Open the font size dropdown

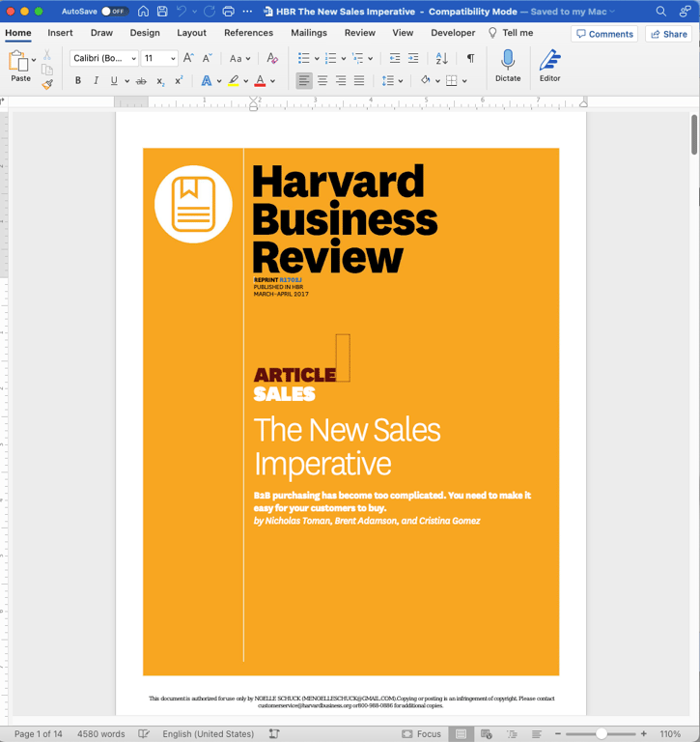(x=172, y=58)
